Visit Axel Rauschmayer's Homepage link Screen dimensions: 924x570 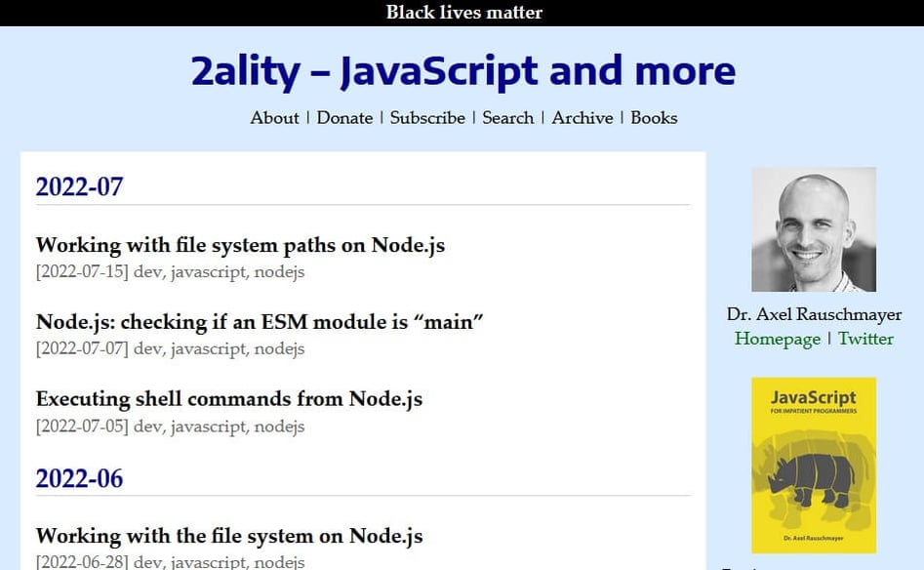click(x=778, y=339)
